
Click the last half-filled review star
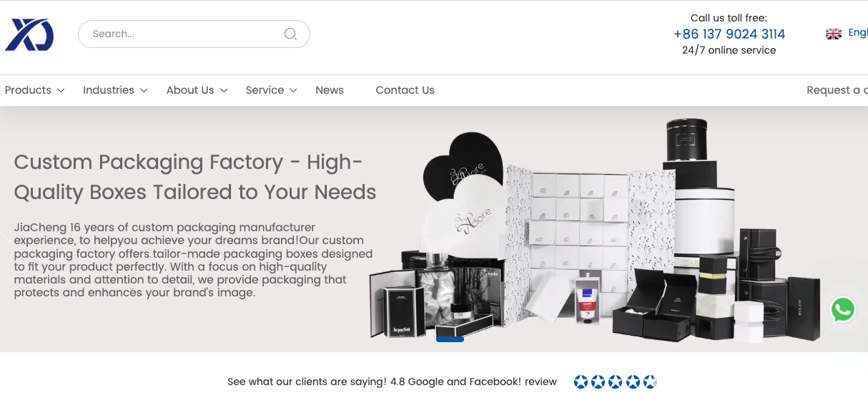pos(649,382)
